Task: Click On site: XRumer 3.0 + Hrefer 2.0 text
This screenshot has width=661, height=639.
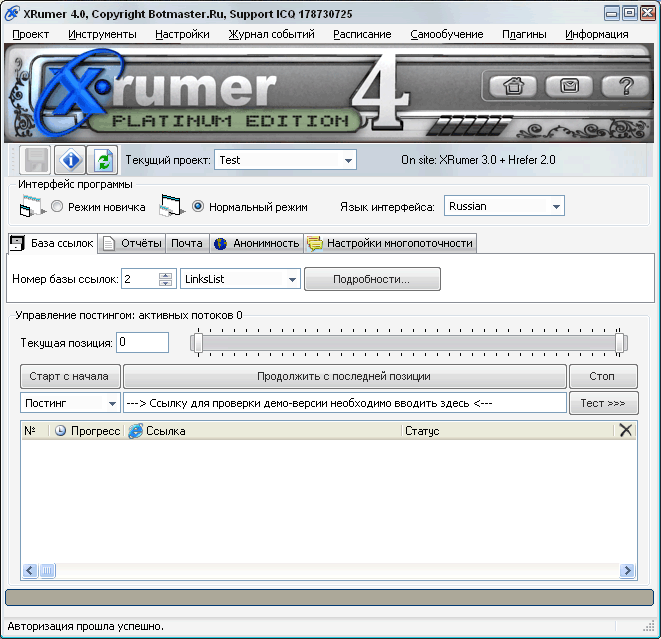Action: click(478, 160)
